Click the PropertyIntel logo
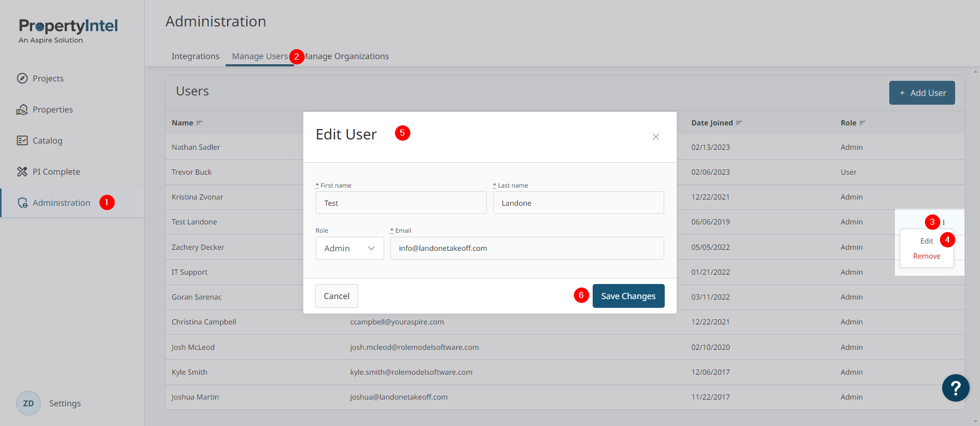 pos(68,31)
